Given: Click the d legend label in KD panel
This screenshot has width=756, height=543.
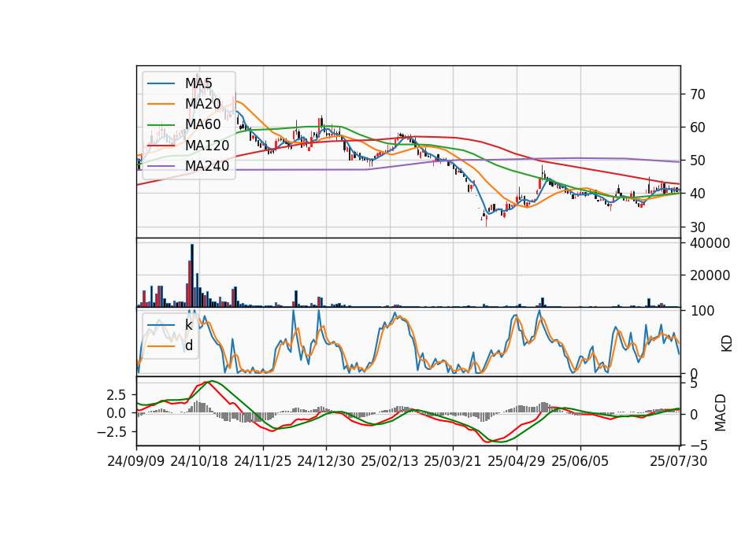Looking at the screenshot, I should [x=189, y=345].
